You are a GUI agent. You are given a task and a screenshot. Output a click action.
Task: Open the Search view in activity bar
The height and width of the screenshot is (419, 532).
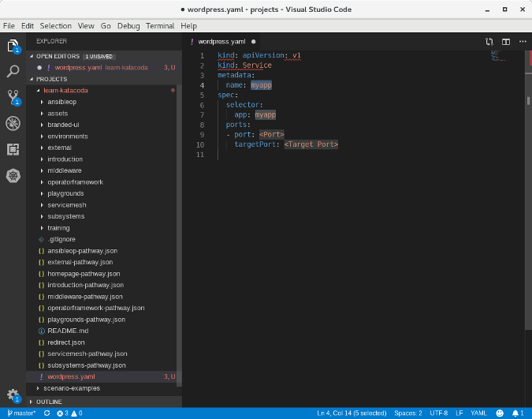click(x=13, y=72)
